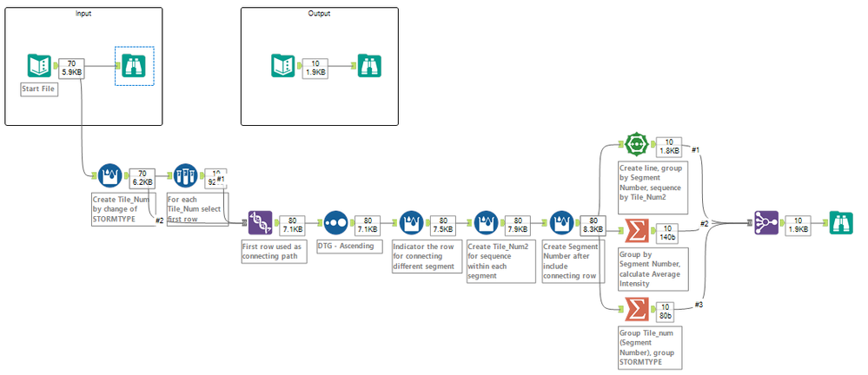
Task: Click the '80 7.9KB' record count label
Action: coord(519,225)
